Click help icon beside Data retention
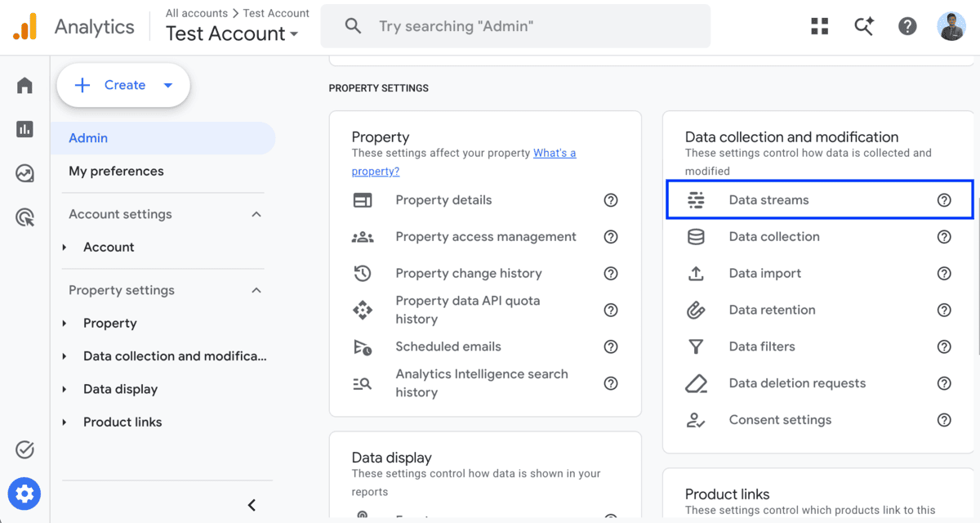This screenshot has height=523, width=980. click(944, 310)
